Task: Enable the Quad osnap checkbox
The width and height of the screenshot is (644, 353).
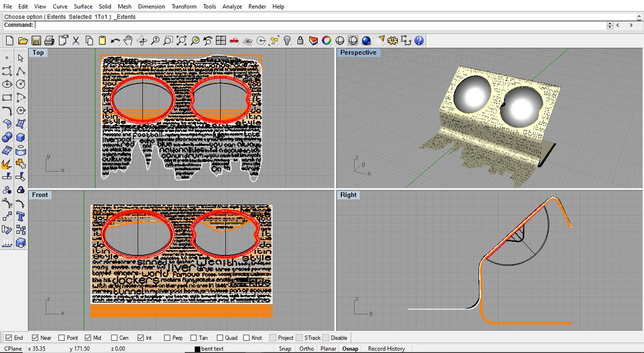Action: click(219, 338)
